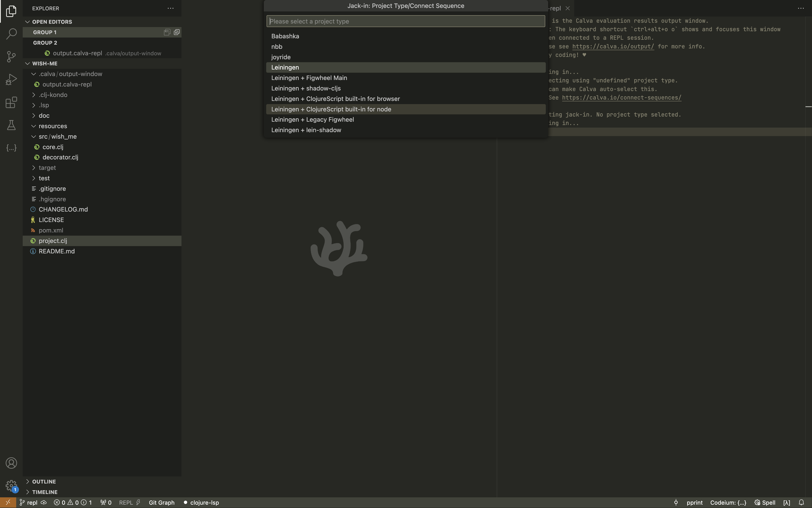Screen dimensions: 812x508
Task: Open the Search view icon
Action: (11, 34)
